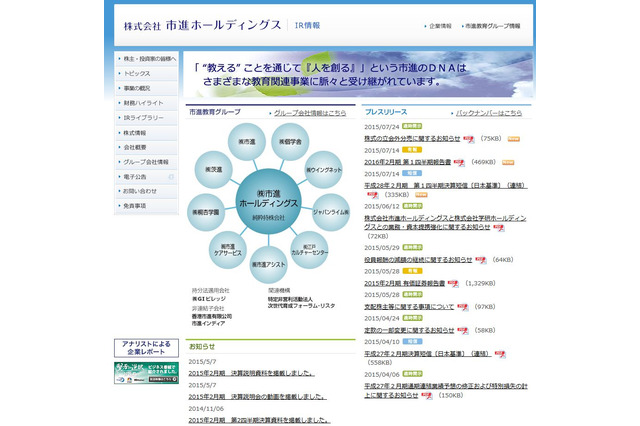Open 平成27年2月期決算短信(日本基準)(連結) link
Image resolution: width=640 pixels, height=426 pixels.
point(428,354)
